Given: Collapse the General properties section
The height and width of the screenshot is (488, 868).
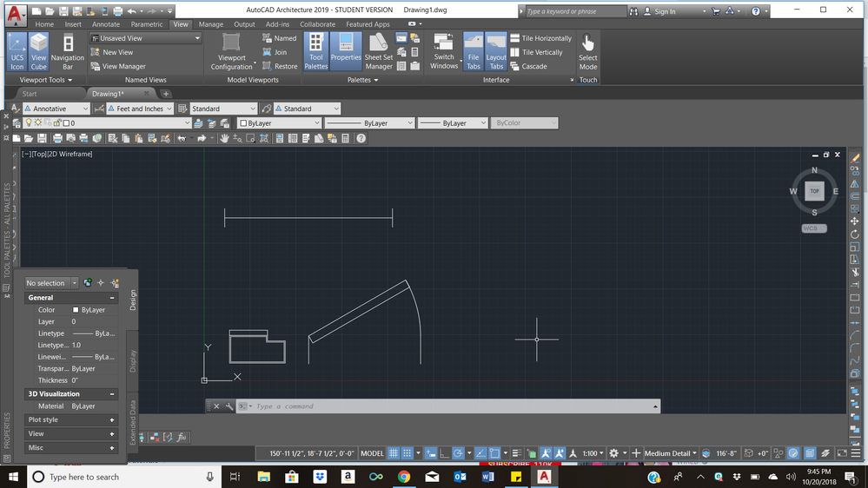Looking at the screenshot, I should point(112,298).
